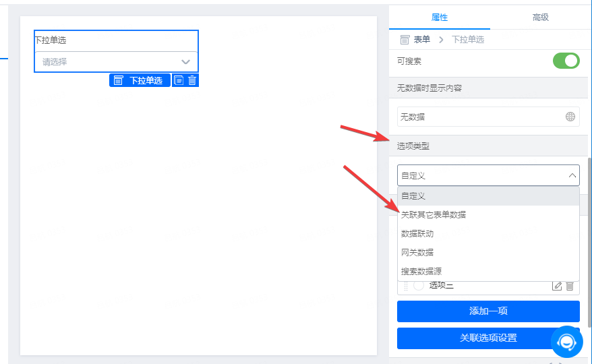
Task: Click the form icon in breadcrumb
Action: pos(405,39)
